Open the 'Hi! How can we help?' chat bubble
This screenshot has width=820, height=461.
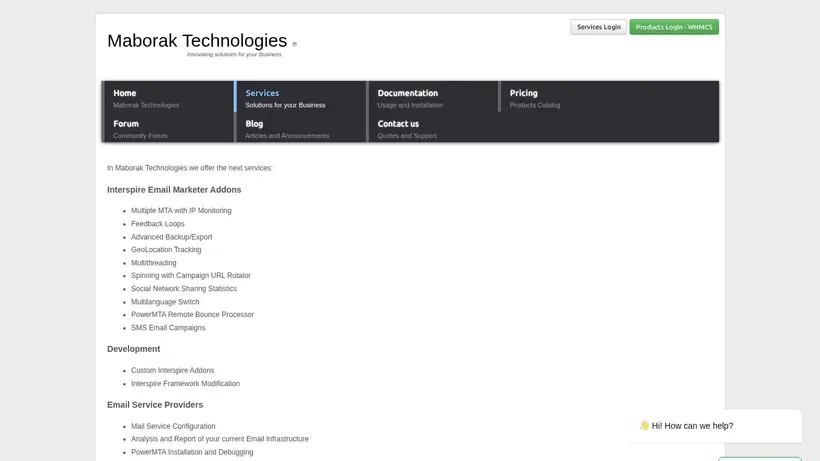click(x=716, y=426)
